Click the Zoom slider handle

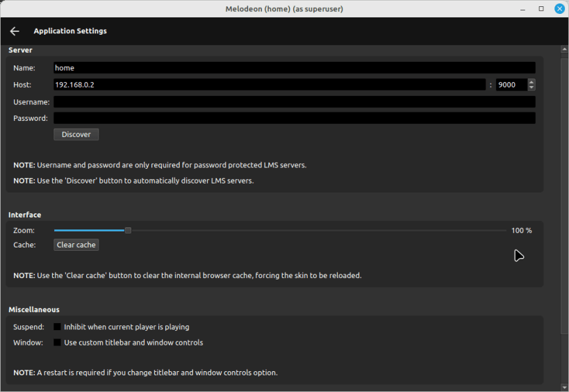pyautogui.click(x=128, y=231)
